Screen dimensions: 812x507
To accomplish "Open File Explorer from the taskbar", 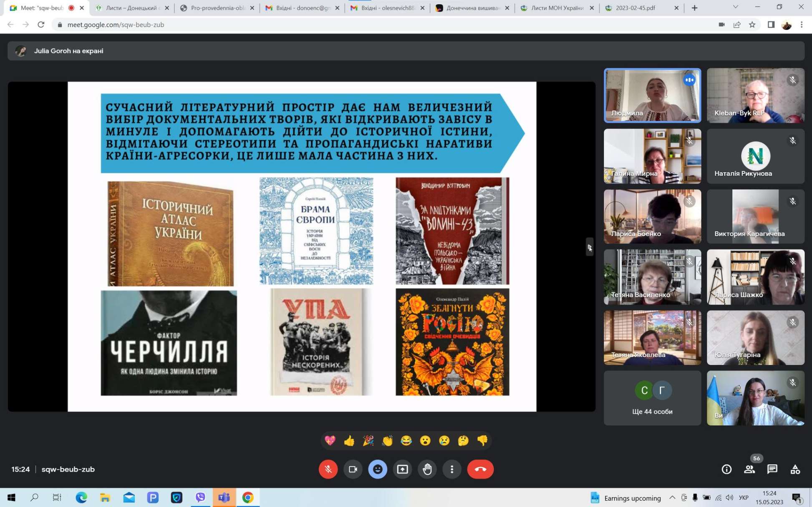I will click(x=105, y=497).
